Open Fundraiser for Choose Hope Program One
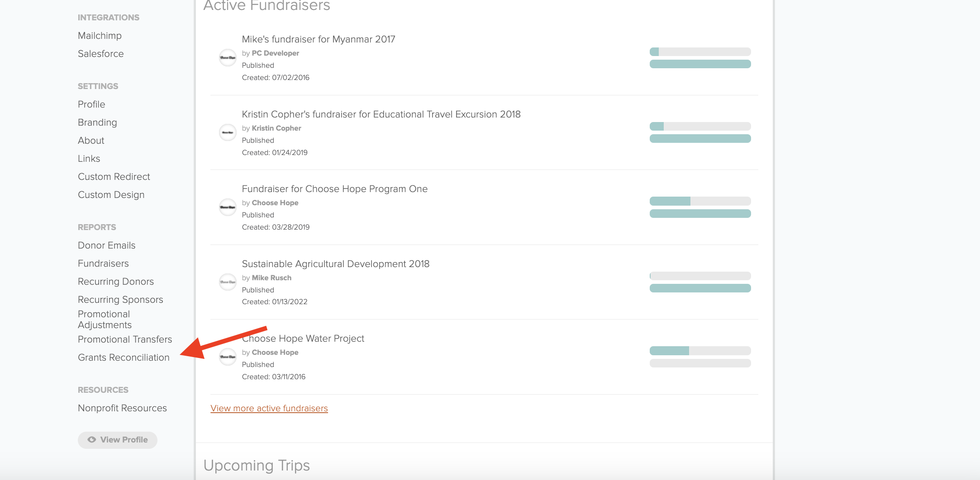980x480 pixels. click(335, 189)
